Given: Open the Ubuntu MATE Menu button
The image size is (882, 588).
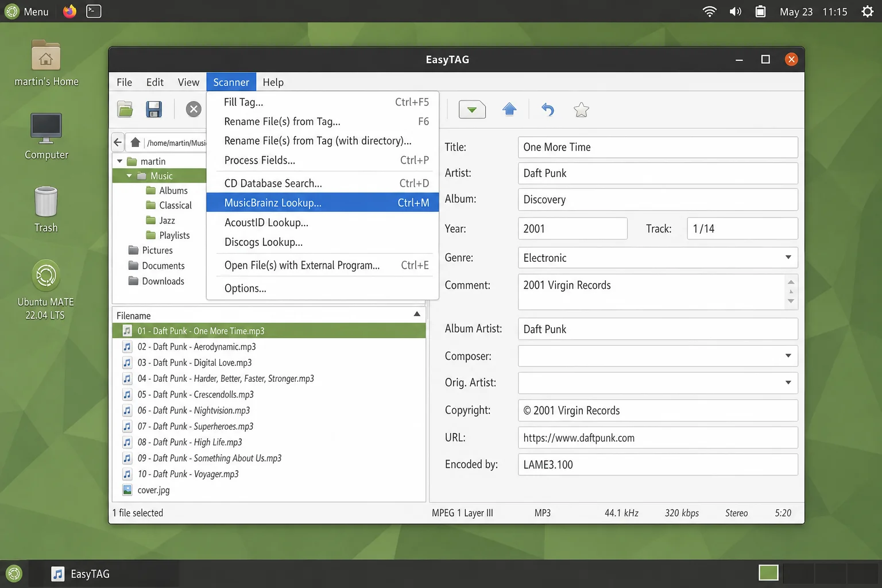Looking at the screenshot, I should [26, 11].
